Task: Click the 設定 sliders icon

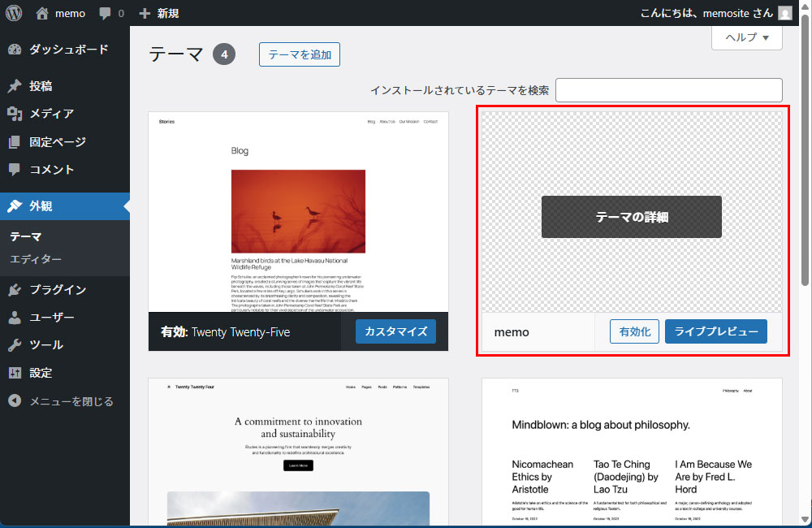Action: [x=15, y=373]
